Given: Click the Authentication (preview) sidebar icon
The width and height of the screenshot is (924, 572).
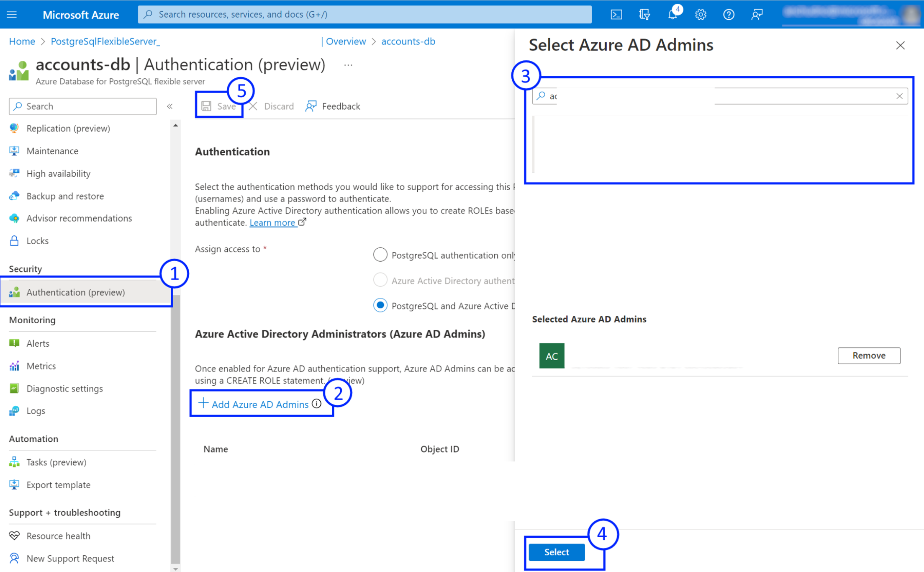Looking at the screenshot, I should pyautogui.click(x=15, y=292).
